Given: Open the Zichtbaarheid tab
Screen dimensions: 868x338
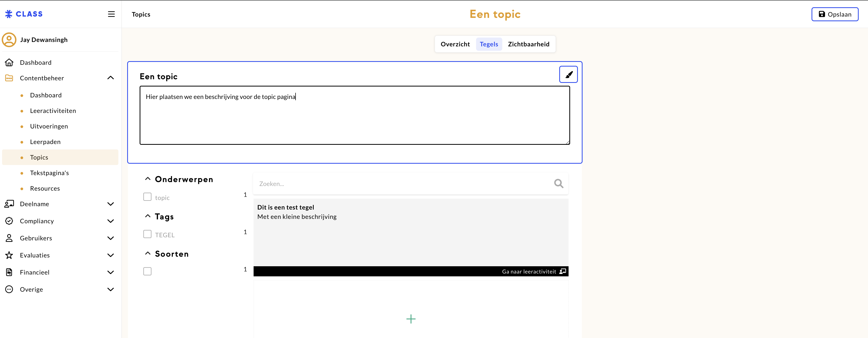Looking at the screenshot, I should pos(528,44).
